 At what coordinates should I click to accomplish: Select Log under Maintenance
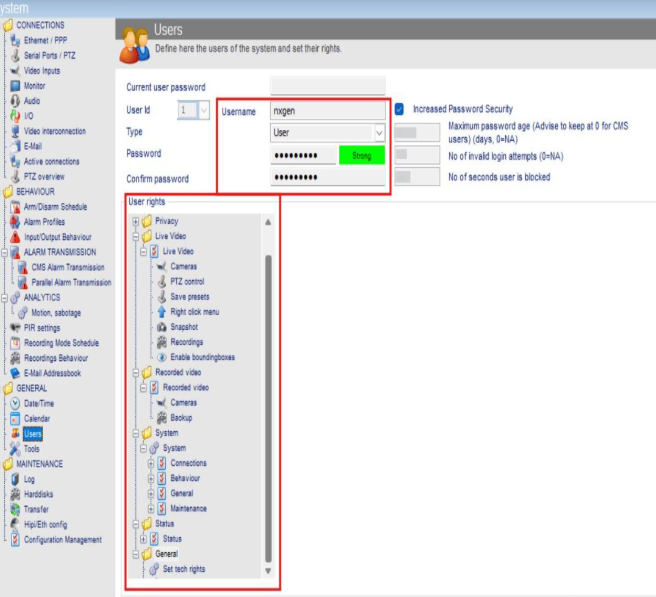tap(29, 479)
